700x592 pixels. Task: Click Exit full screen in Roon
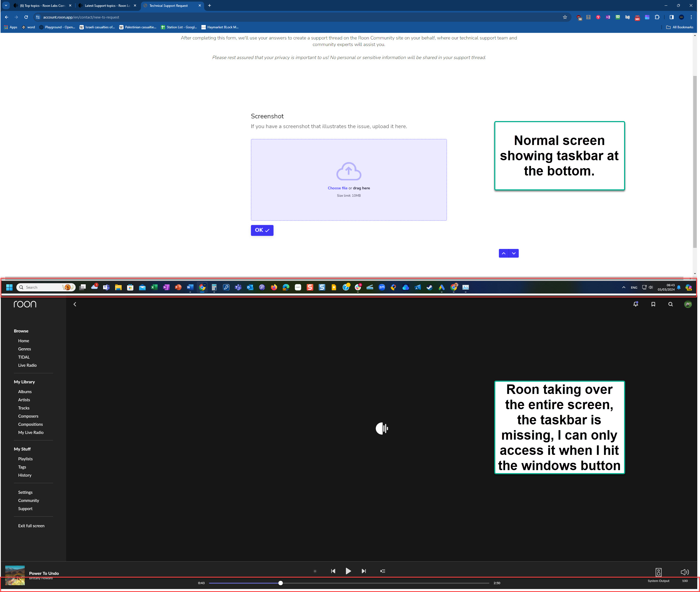[x=31, y=526]
